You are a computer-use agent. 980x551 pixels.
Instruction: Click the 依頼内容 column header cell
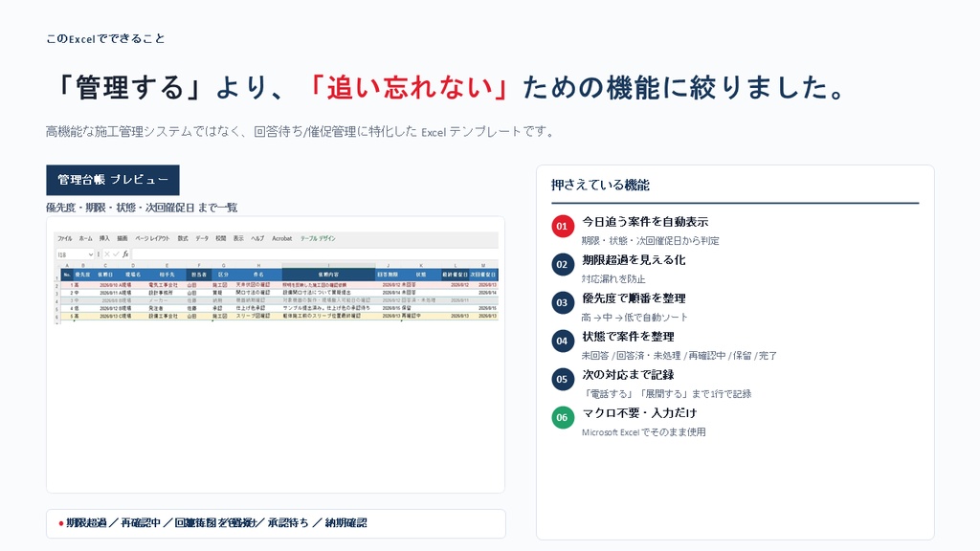(x=329, y=275)
